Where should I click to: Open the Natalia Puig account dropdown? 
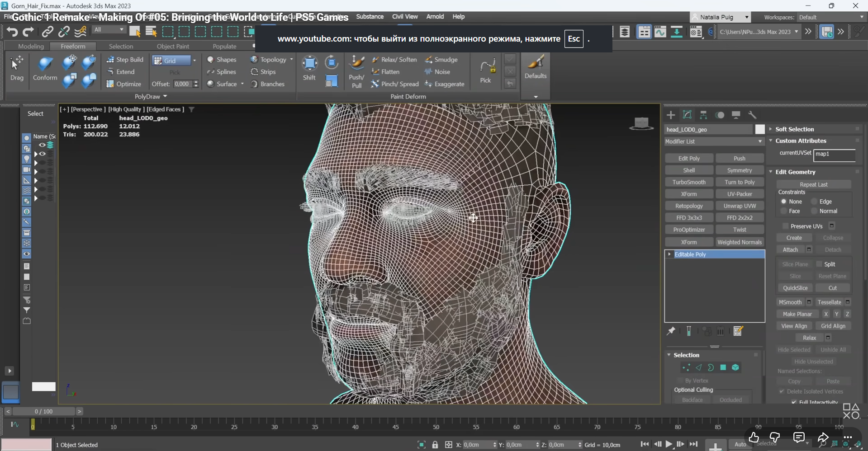point(721,17)
